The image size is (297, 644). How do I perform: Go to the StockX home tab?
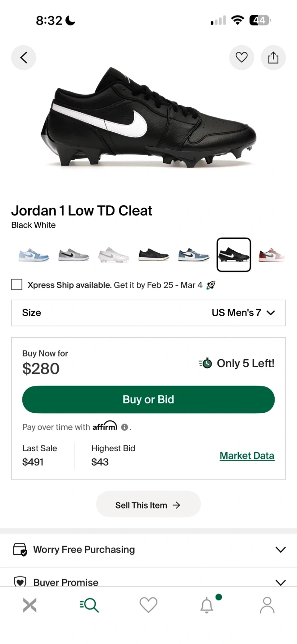pos(30,605)
